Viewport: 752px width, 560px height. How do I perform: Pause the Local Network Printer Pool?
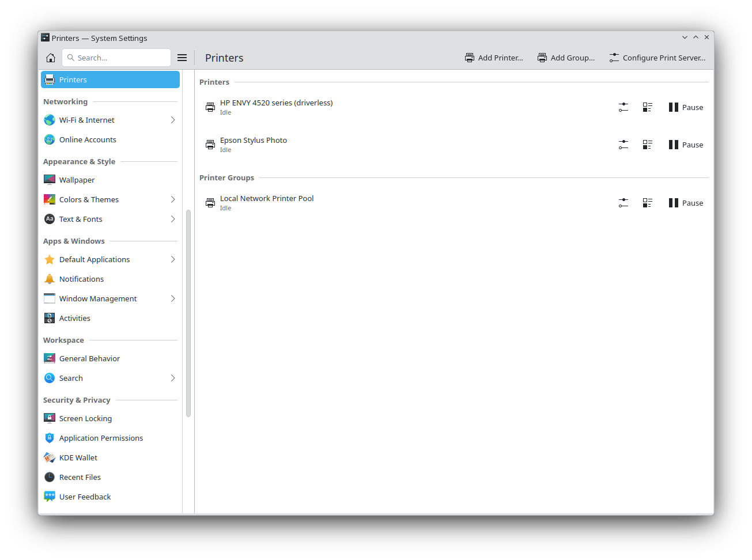pyautogui.click(x=686, y=203)
